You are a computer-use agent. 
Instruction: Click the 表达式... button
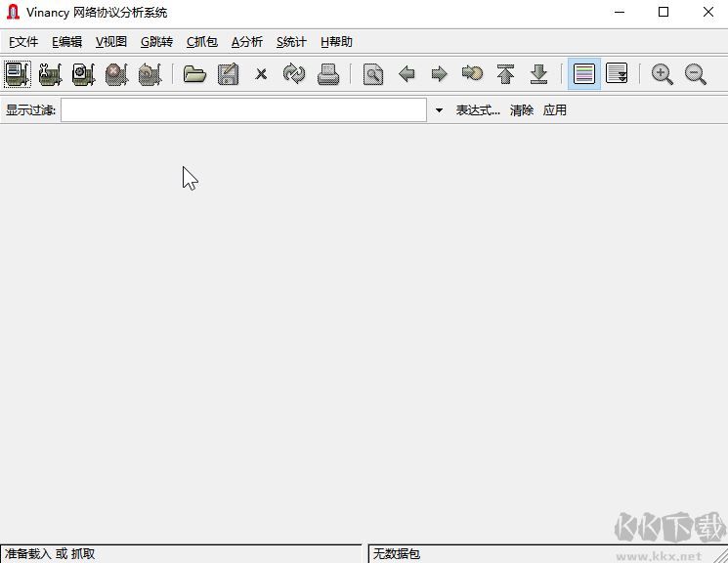tap(478, 110)
